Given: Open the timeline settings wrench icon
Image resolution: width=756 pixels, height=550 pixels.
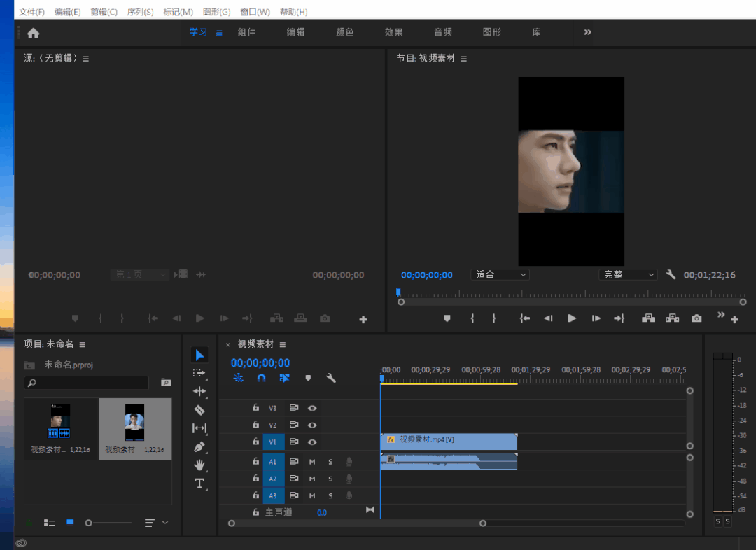Looking at the screenshot, I should point(330,377).
